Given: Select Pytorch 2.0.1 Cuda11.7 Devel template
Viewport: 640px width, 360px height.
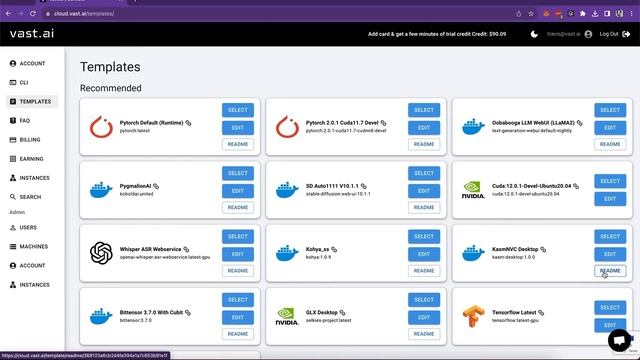Looking at the screenshot, I should pos(424,110).
